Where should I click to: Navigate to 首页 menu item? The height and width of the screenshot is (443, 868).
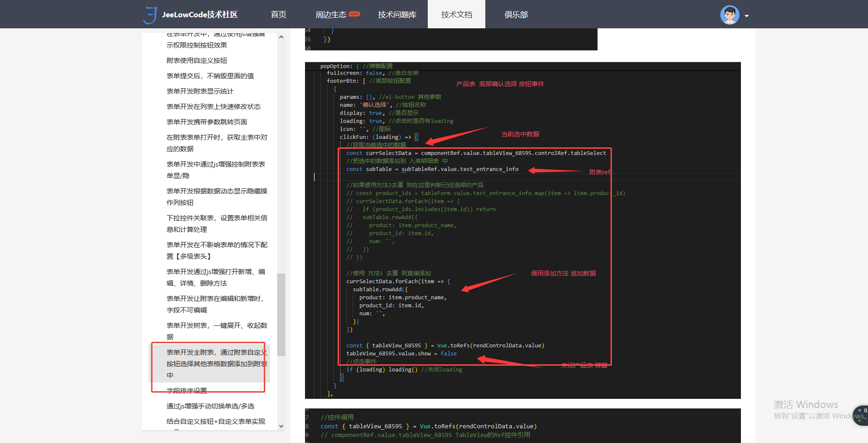[278, 14]
